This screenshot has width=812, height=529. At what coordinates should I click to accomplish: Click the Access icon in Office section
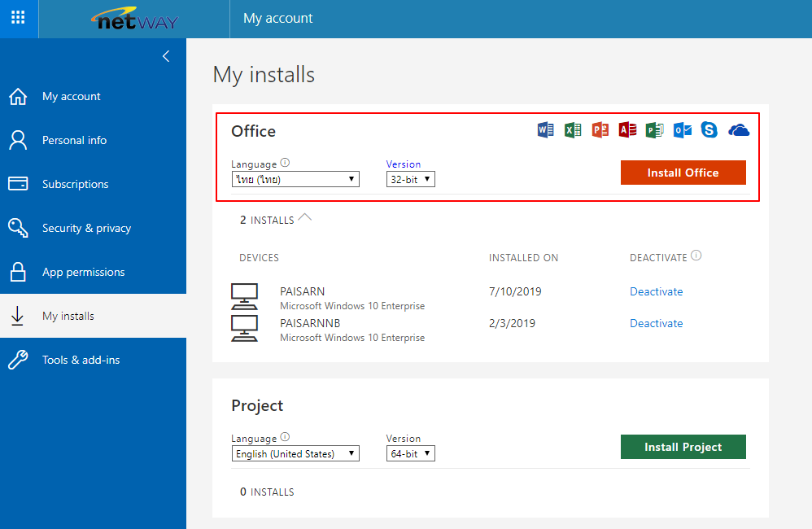click(627, 130)
